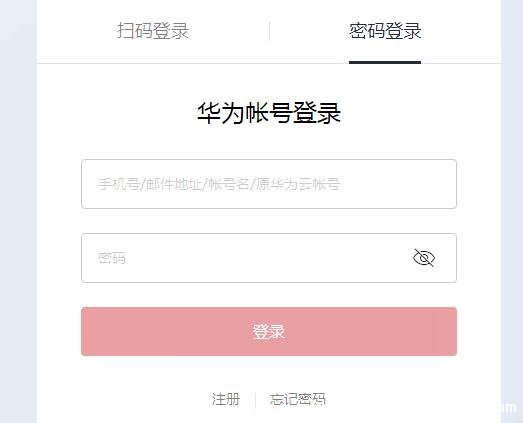523x423 pixels.
Task: Click the vertical divider between login tabs
Action: (x=270, y=31)
